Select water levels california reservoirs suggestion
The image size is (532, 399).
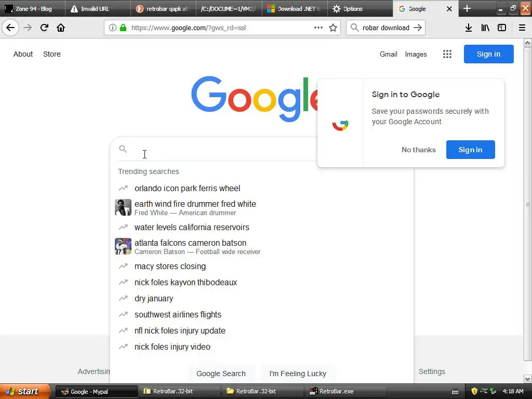261,228
